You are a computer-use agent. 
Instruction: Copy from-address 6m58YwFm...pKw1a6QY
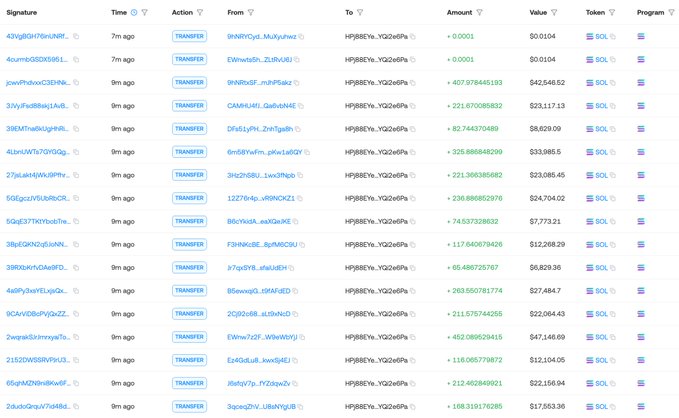coord(307,152)
